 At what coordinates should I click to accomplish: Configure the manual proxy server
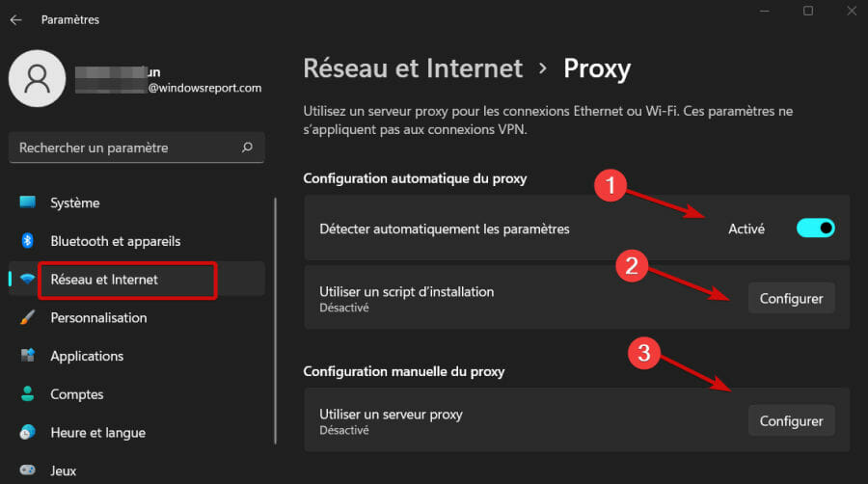(791, 421)
